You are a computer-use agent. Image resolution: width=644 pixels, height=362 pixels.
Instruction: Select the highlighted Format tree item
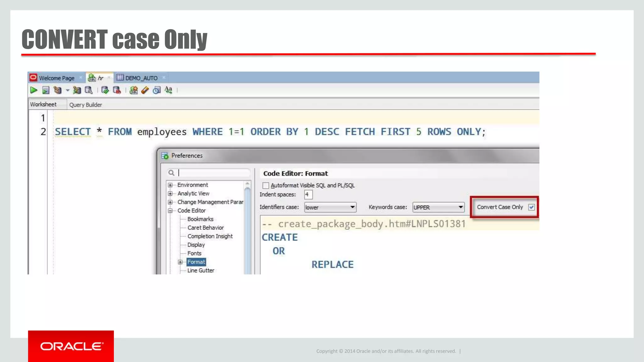(196, 262)
